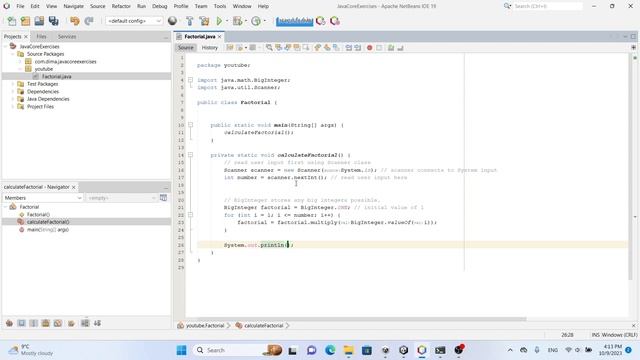Click the Find Next Occurrence icon in editor toolbar
The height and width of the screenshot is (360, 640).
(288, 48)
